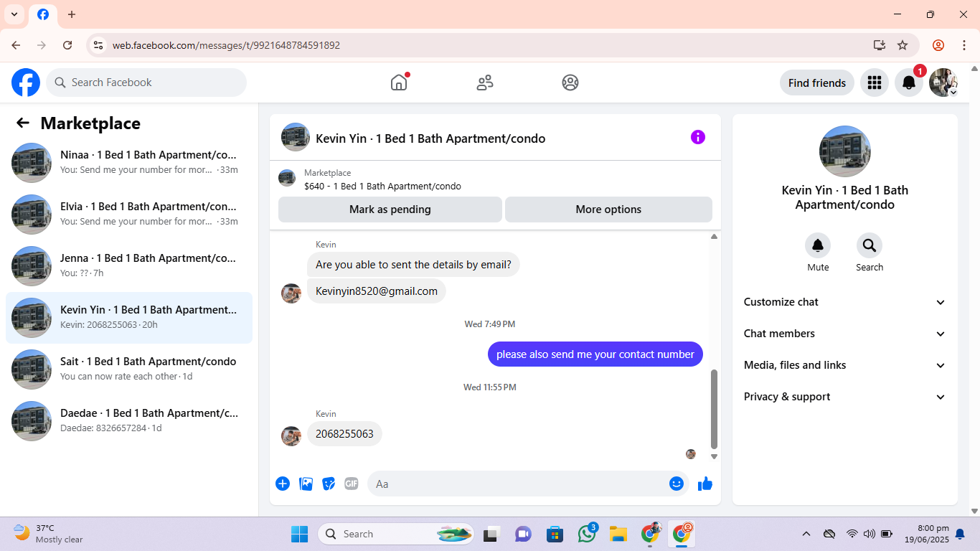Focus the Search Facebook field

coord(146,83)
